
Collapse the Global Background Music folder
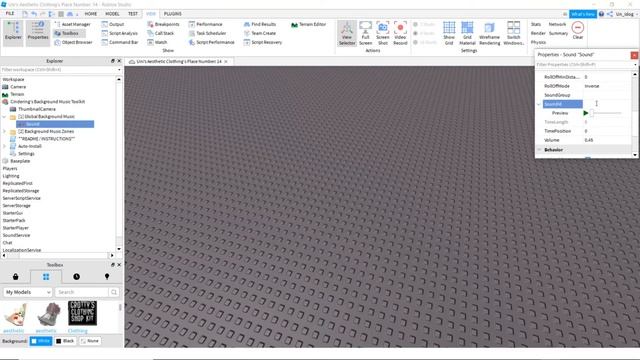(4, 117)
